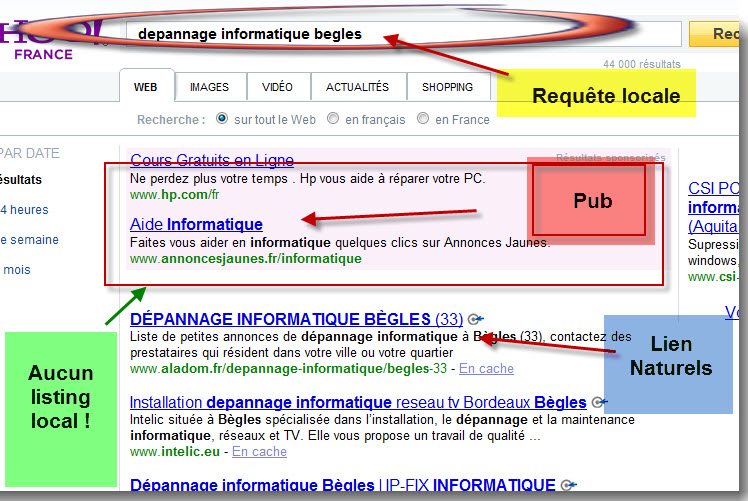Screen dimensions: 748x501
Task: Open the 'CSI PC' sponsored link in the right column
Action: 714,207
